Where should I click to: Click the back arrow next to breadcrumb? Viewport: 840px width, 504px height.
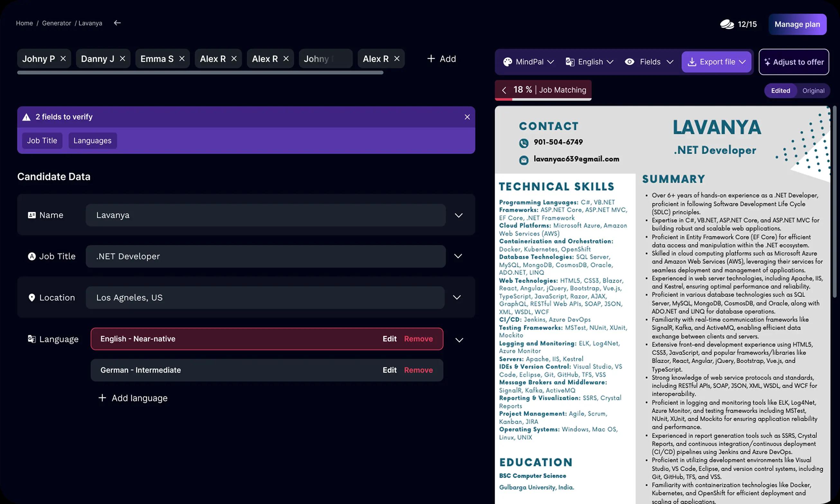coord(117,23)
